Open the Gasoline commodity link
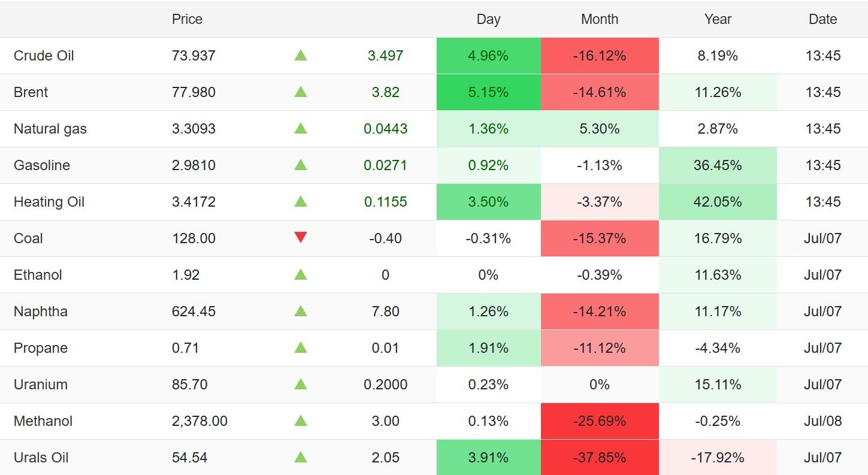The height and width of the screenshot is (475, 868). (x=42, y=165)
